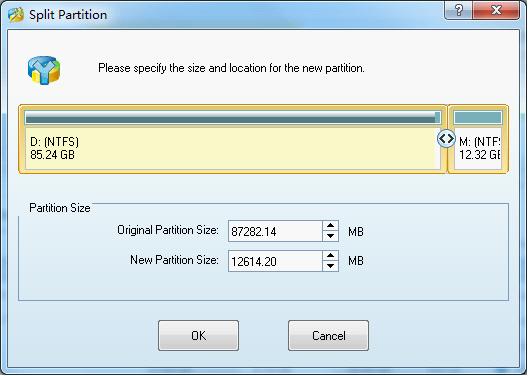This screenshot has width=528, height=376.
Task: Click the Partition Size group box heading
Action: (60, 208)
